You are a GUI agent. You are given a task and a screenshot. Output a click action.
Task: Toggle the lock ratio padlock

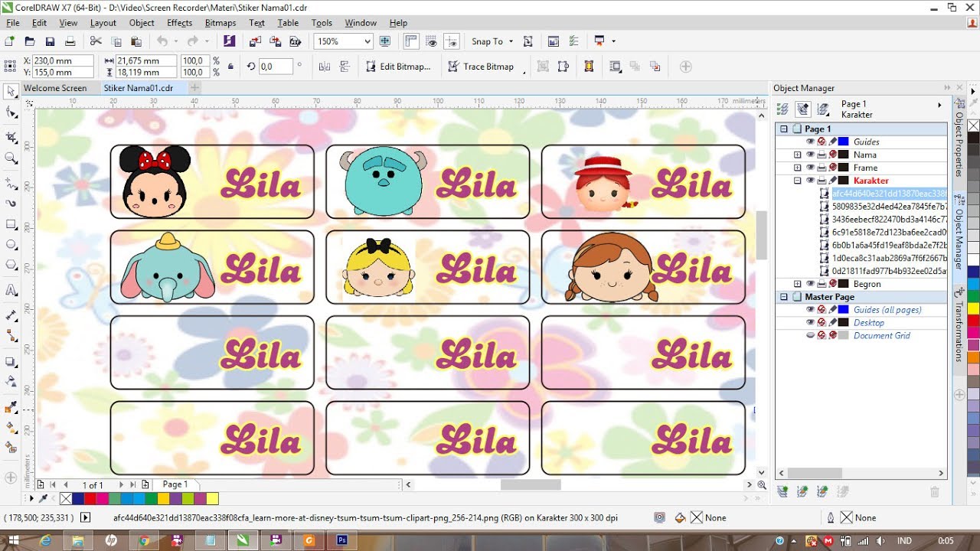click(230, 67)
